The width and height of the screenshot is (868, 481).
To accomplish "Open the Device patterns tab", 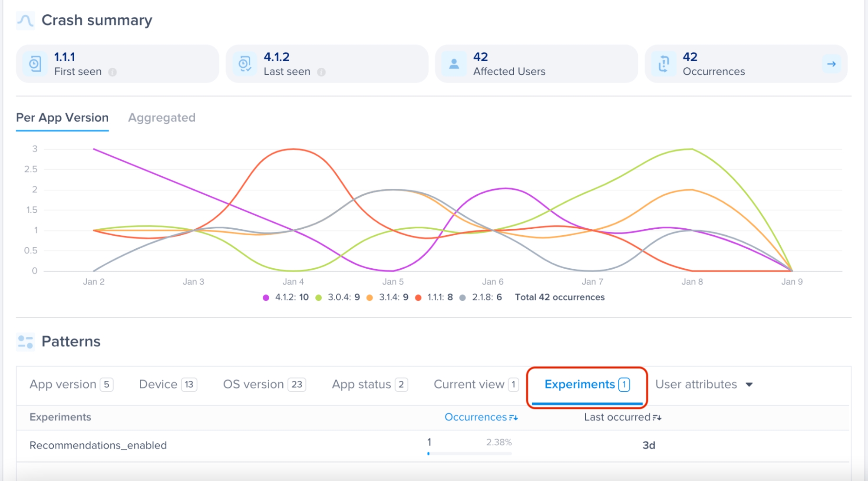I will click(x=168, y=385).
